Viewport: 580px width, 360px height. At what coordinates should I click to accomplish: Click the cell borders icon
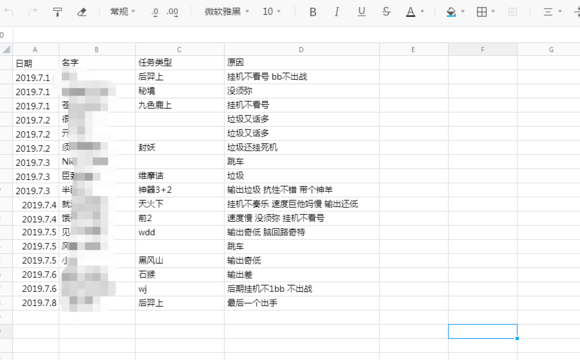pos(482,12)
